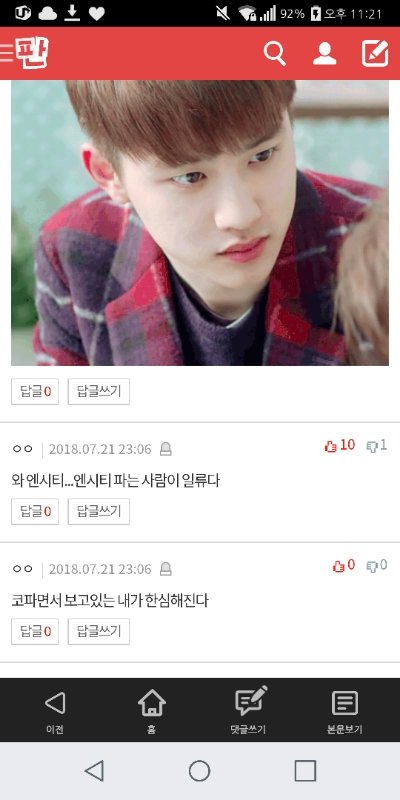Click 답글쓰기 under the 엔시티 comment
The height and width of the screenshot is (800, 400).
[x=98, y=511]
